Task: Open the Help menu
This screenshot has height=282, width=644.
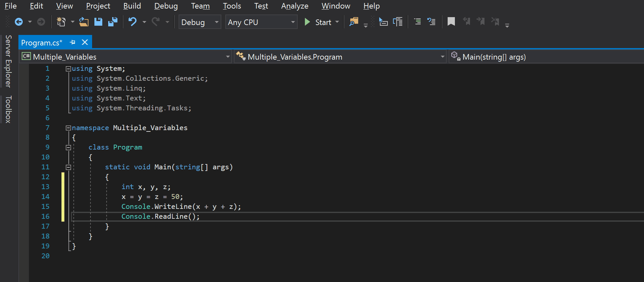Action: tap(371, 6)
